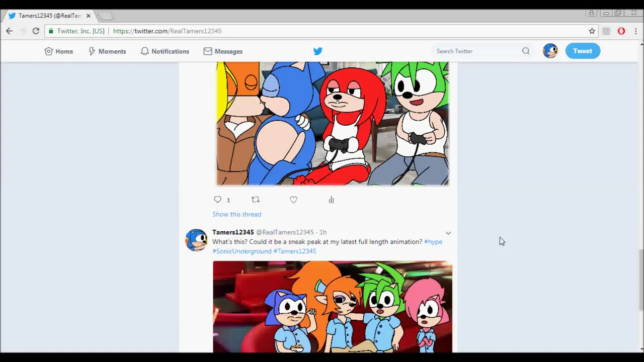Click the profile avatar in the navigation bar

550,50
